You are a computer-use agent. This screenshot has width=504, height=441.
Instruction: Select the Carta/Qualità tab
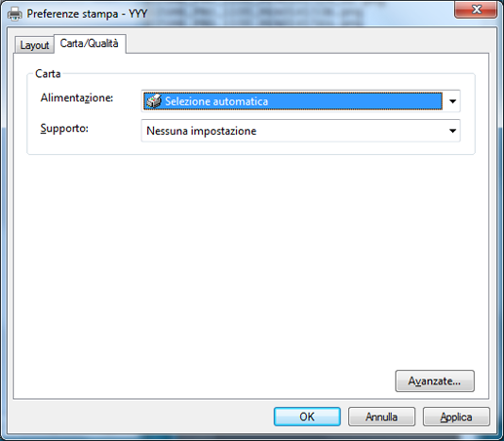click(x=90, y=43)
